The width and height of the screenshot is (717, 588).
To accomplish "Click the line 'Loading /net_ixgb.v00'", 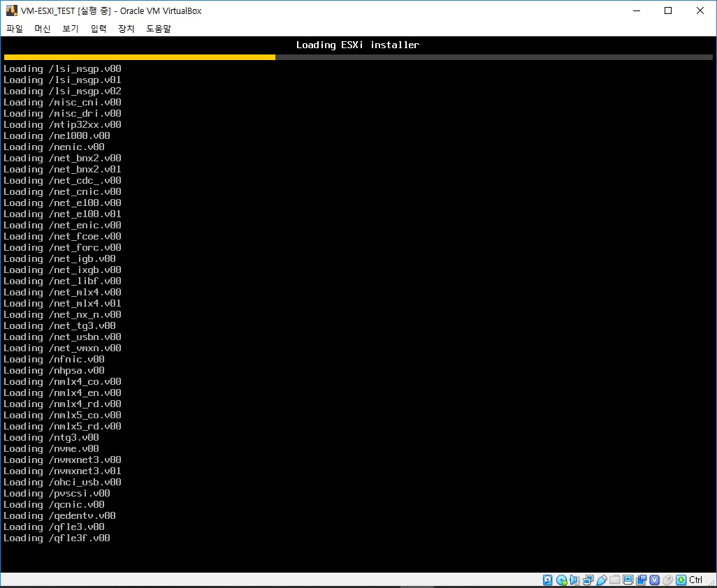I will (x=62, y=270).
